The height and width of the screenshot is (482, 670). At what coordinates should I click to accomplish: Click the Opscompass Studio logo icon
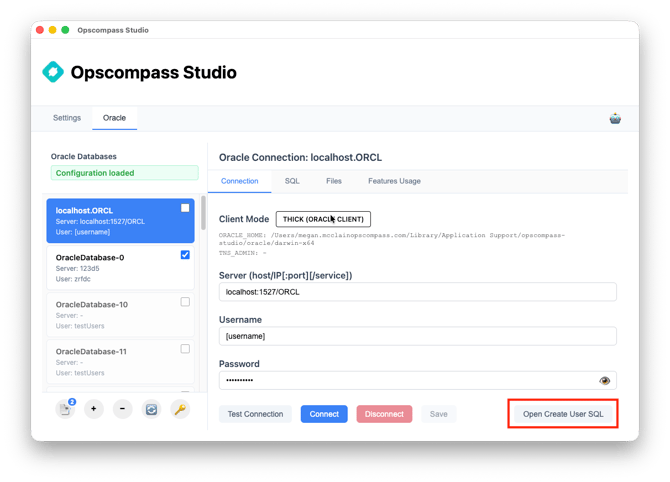point(53,72)
